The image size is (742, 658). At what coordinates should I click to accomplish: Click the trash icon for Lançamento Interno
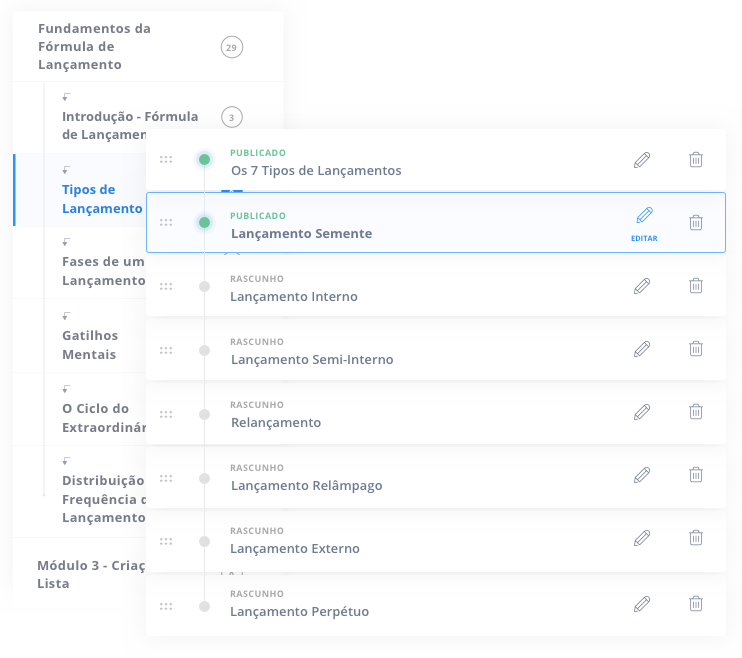pyautogui.click(x=696, y=285)
